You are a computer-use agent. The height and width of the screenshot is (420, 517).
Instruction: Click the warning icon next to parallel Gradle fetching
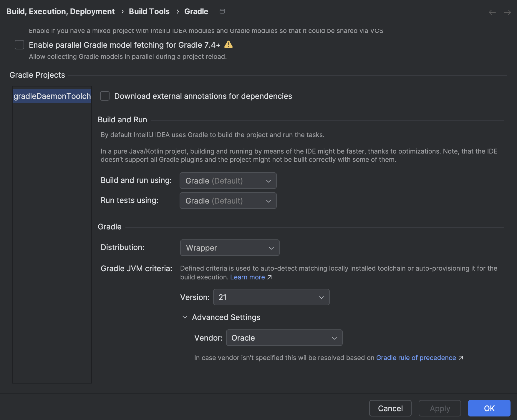(229, 45)
